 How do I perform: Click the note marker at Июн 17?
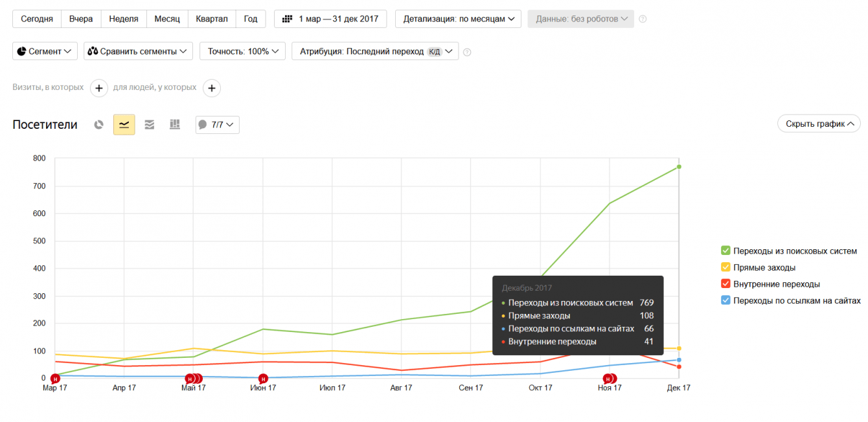point(263,379)
